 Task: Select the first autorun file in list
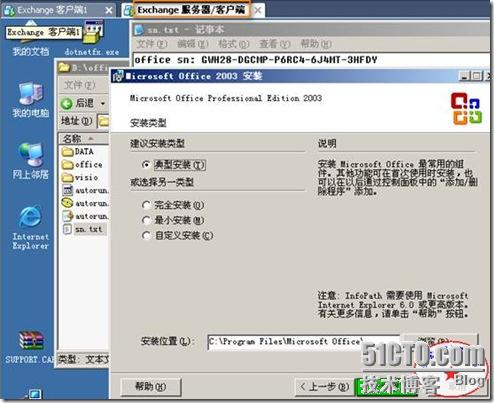85,190
